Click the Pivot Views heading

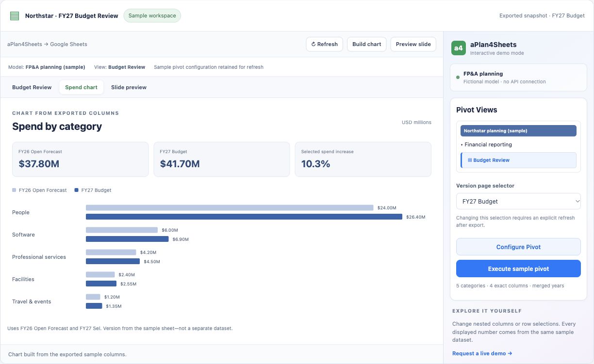477,110
